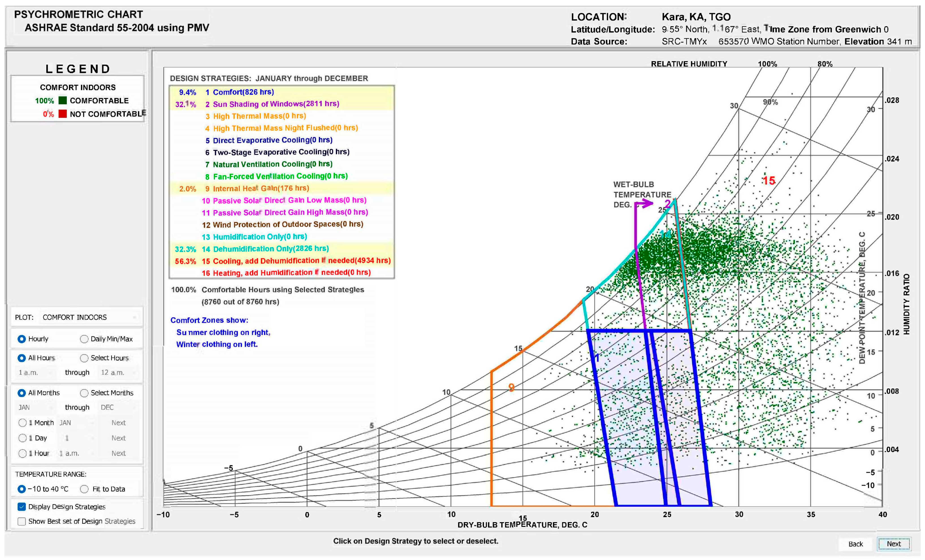Choose the Select Hours option

84,358
